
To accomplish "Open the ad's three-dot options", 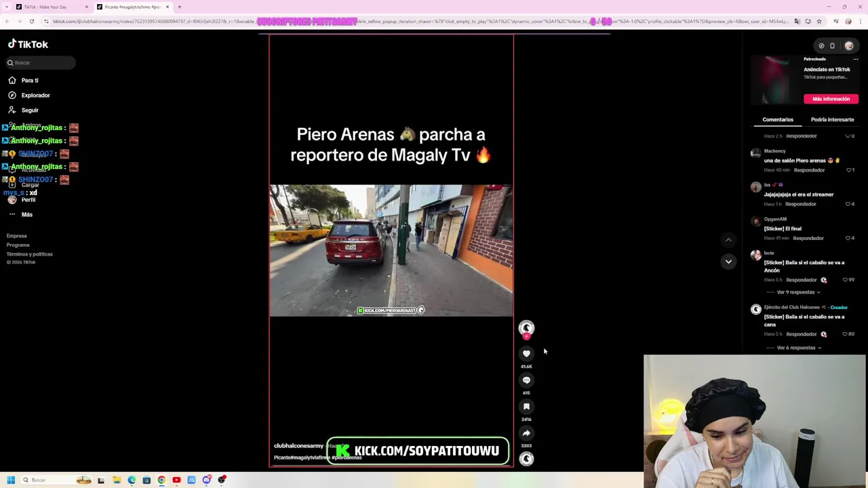I will 856,59.
